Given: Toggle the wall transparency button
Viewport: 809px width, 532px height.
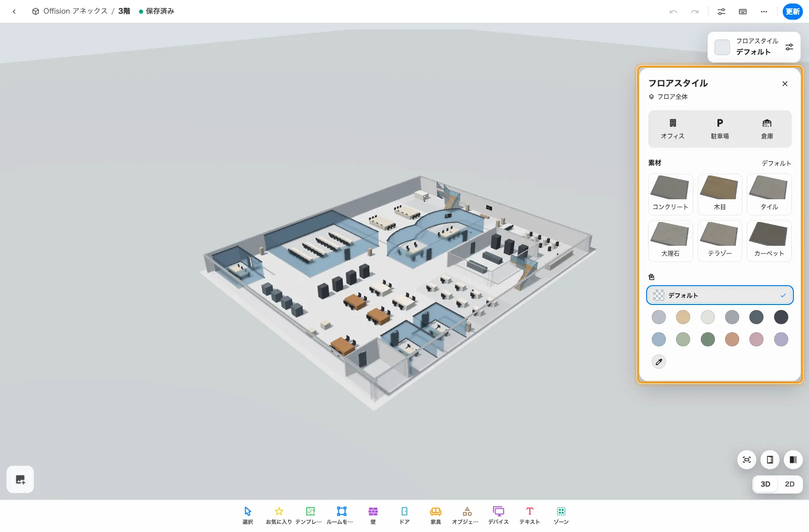Looking at the screenshot, I should [x=793, y=460].
